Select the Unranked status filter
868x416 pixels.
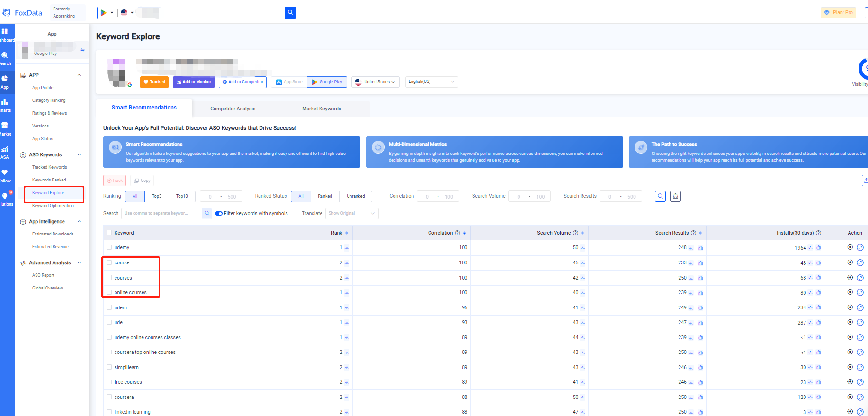point(356,196)
